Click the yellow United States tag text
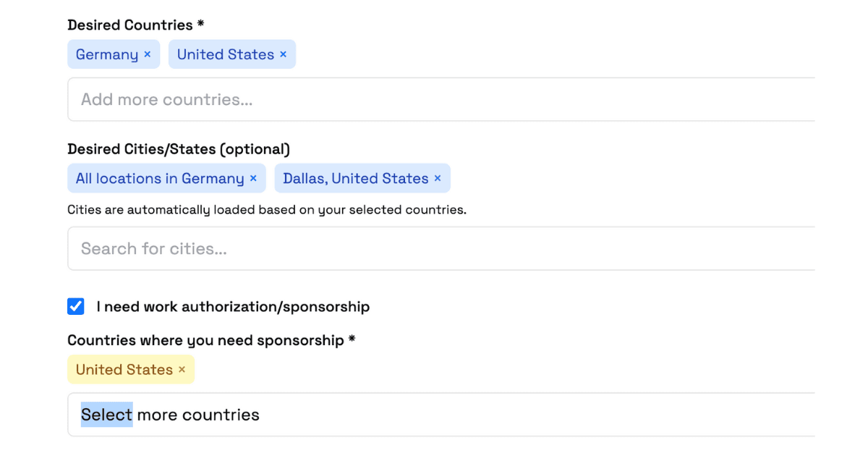 (x=124, y=370)
